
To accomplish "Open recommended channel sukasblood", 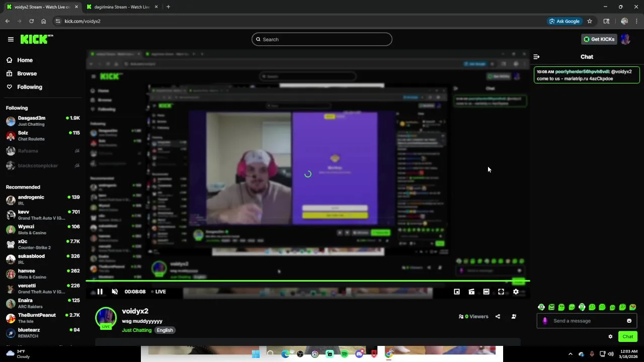I will coord(43,259).
